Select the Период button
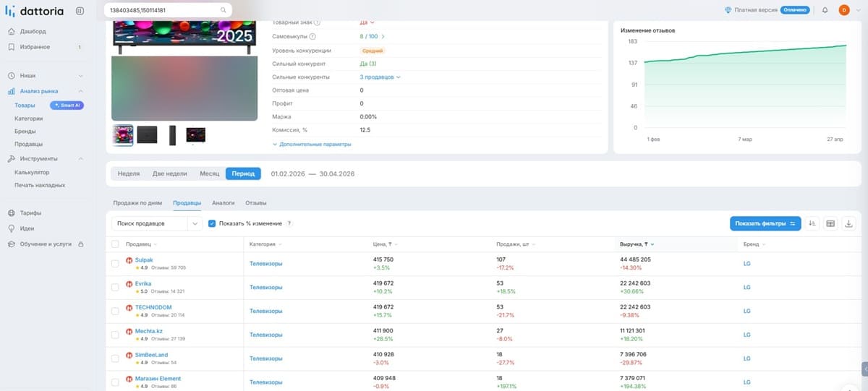This screenshot has width=868, height=391. [x=243, y=173]
